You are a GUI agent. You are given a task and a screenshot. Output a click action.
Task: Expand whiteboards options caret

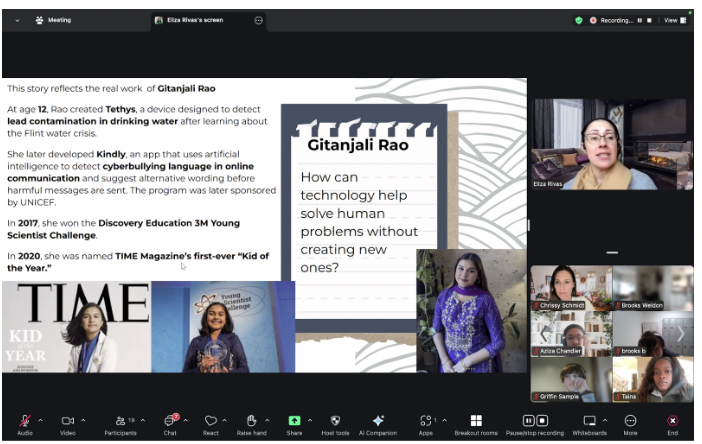(x=605, y=420)
